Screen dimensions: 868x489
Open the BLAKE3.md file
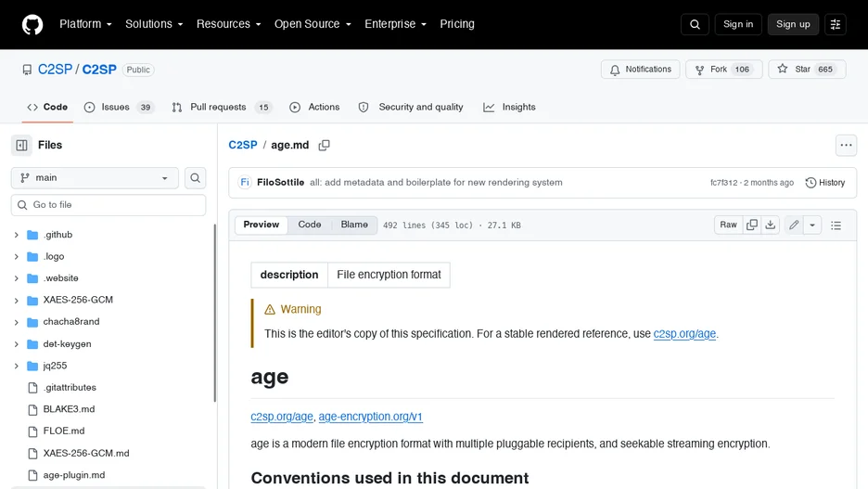[x=69, y=409]
